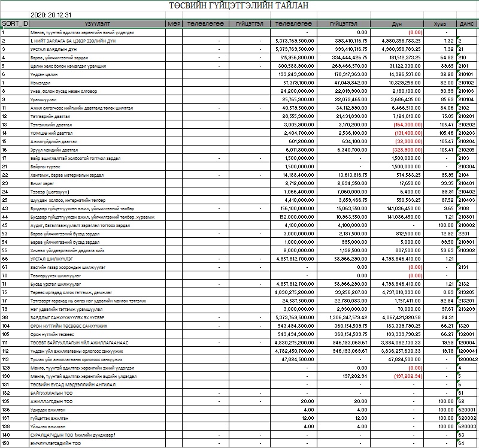The height and width of the screenshot is (448, 479).
Task: Click the account code 210304
Action: click(466, 167)
